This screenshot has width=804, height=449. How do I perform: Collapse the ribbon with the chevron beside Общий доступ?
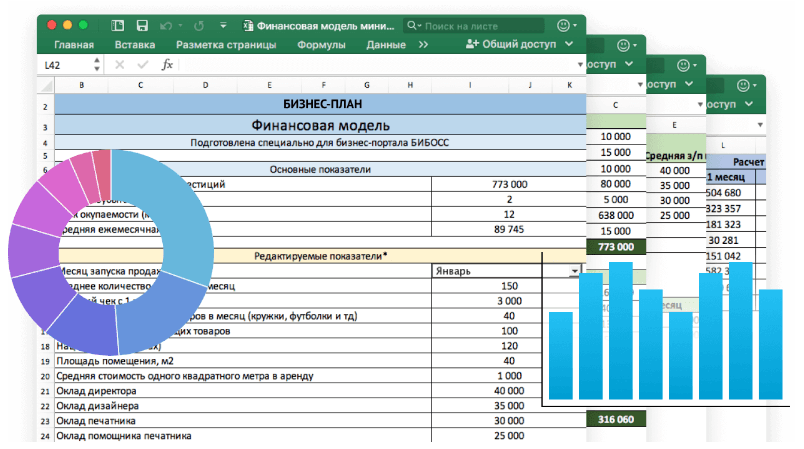coord(569,44)
